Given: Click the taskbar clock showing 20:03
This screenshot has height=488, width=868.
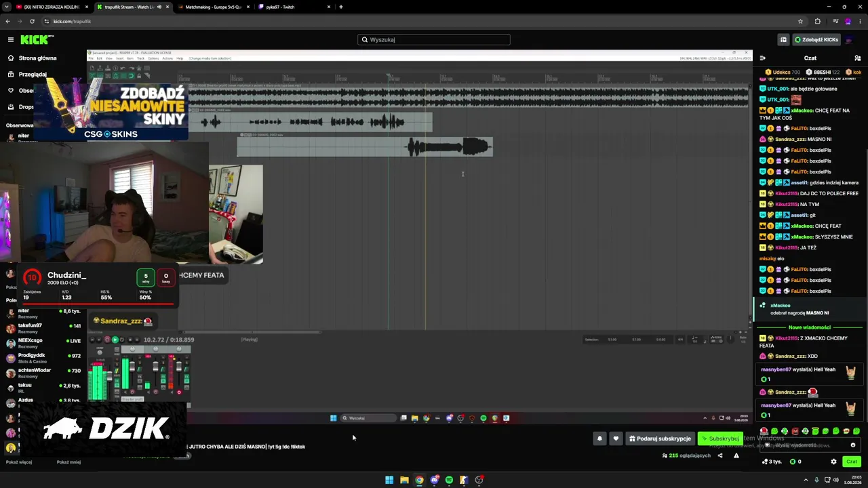Looking at the screenshot, I should (x=853, y=480).
